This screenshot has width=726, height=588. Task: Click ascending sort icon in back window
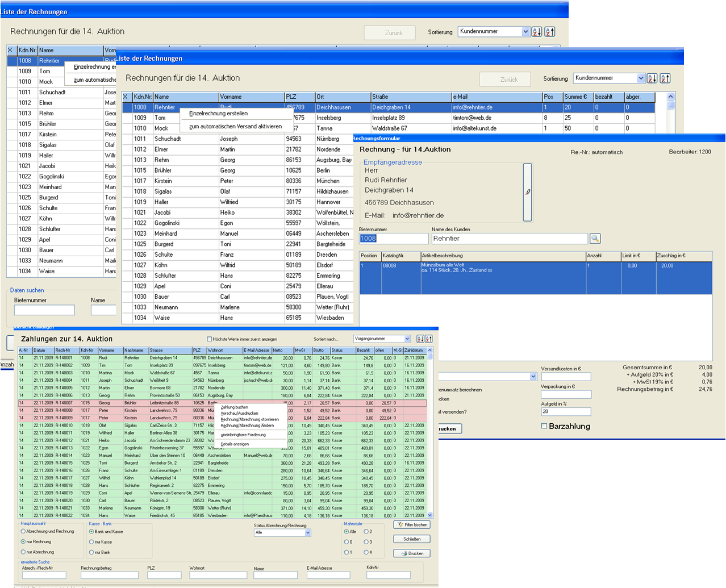point(537,32)
